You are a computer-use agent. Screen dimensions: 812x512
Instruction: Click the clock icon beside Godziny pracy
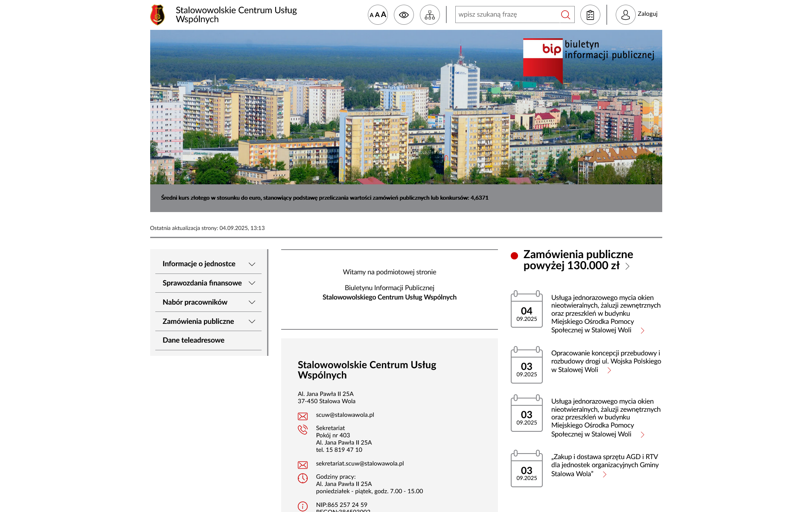pyautogui.click(x=303, y=478)
